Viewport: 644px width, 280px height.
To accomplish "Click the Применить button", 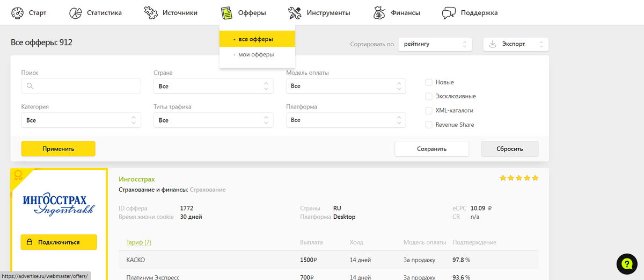I will click(58, 149).
